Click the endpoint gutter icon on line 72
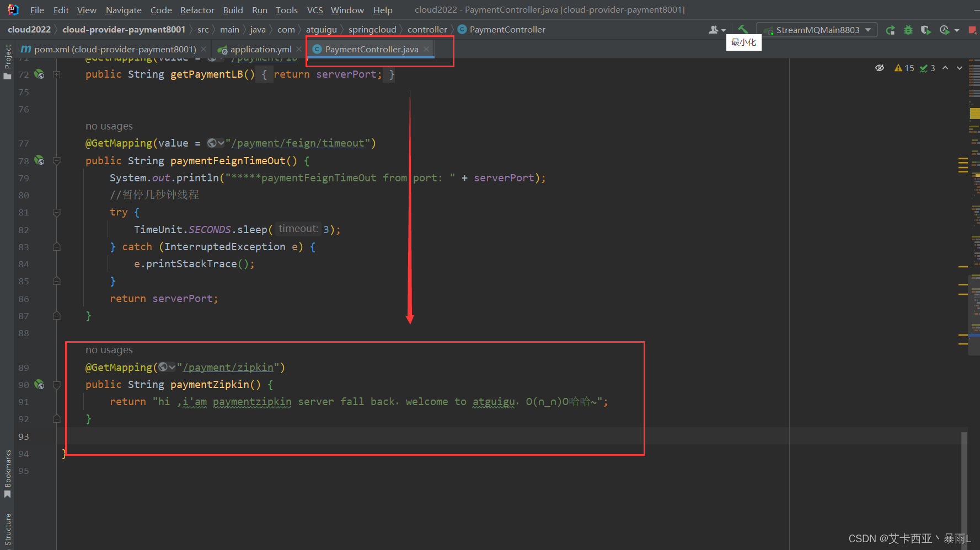Viewport: 980px width, 550px height. 39,74
